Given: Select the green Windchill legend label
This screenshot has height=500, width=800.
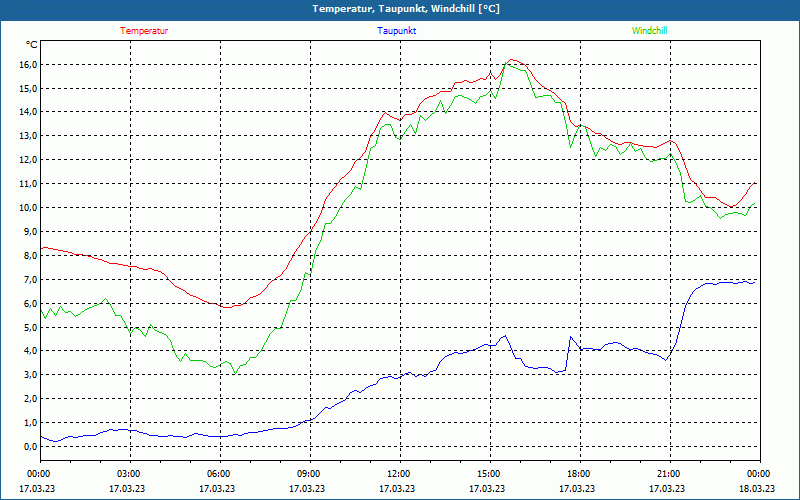Looking at the screenshot, I should point(649,31).
